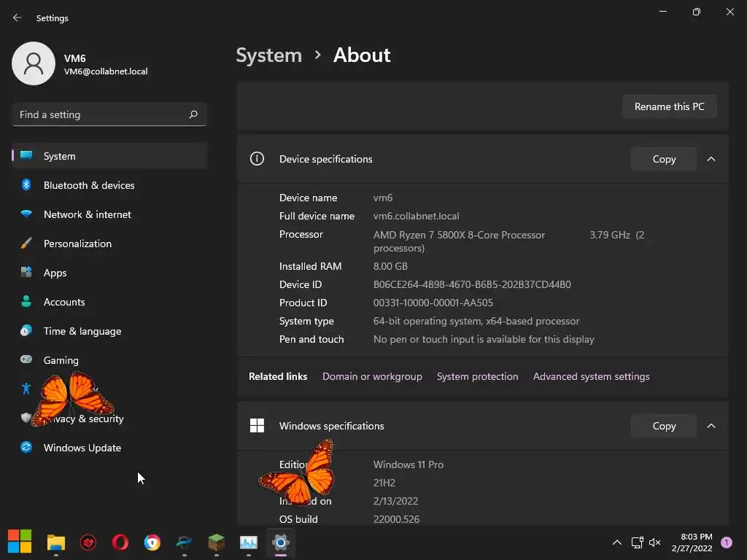The width and height of the screenshot is (747, 560).
Task: Go back using the Settings back arrow
Action: click(18, 17)
